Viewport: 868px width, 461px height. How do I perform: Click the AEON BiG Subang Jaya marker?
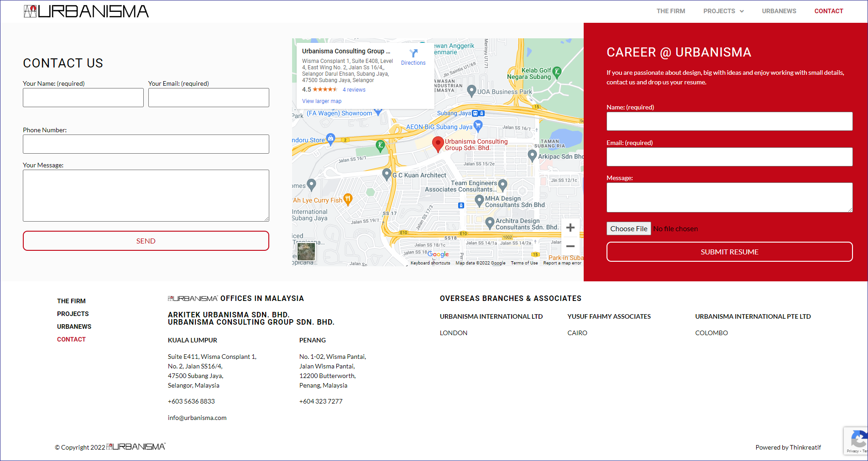click(x=478, y=125)
